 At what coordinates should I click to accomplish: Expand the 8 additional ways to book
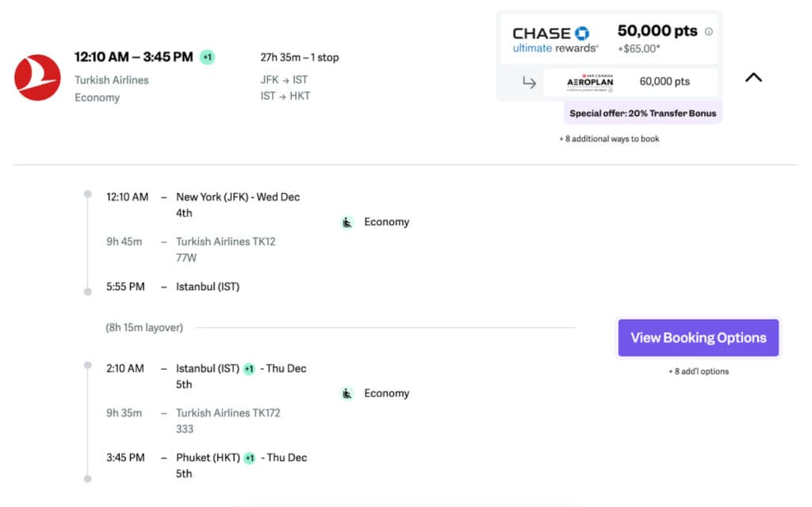tap(608, 139)
